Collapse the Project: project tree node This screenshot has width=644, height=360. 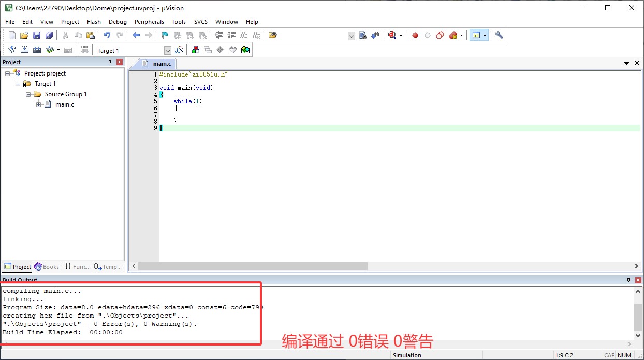[x=7, y=73]
